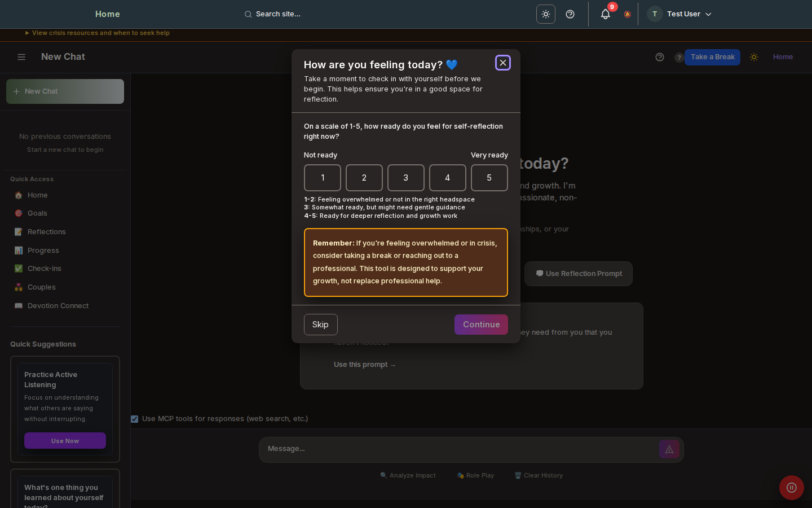Viewport: 812px width, 508px height.
Task: Disable 'Use MCP tools for responses'
Action: click(x=134, y=419)
